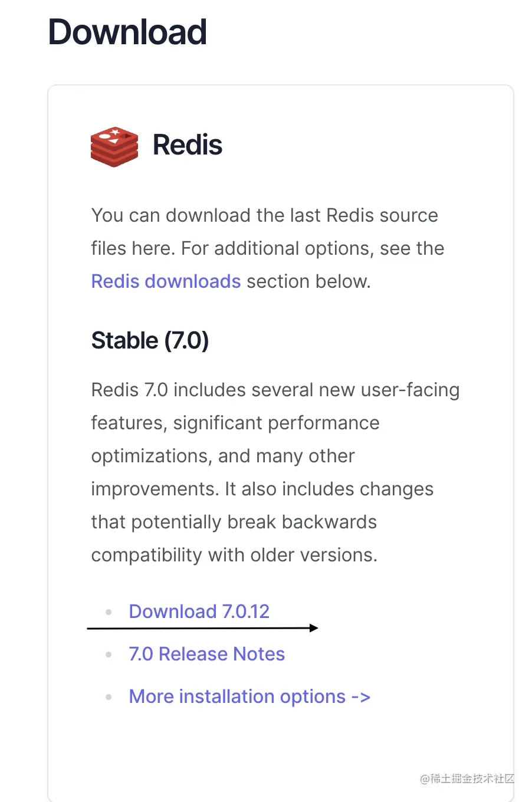
Task: Click the bullet beside 7.0 Release Notes
Action: click(109, 655)
